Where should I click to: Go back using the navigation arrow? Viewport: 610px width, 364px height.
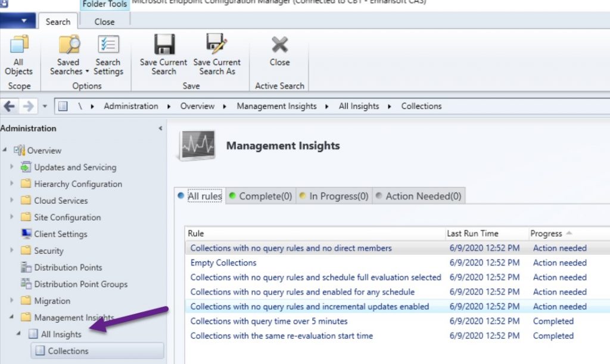coord(10,106)
